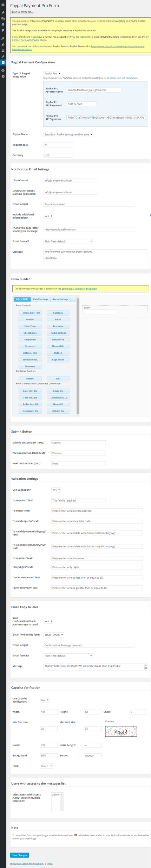Open the gear icon in the sidebar

click(x=3, y=70)
